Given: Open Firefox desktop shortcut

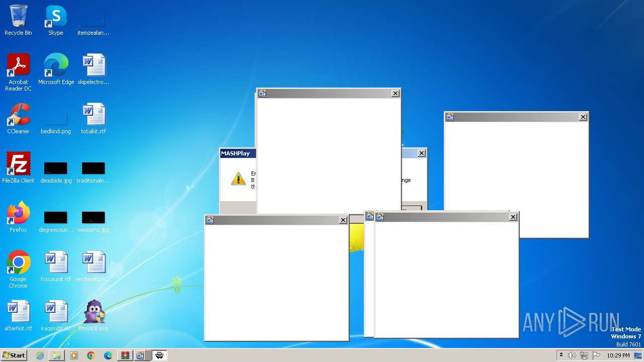Looking at the screenshot, I should pyautogui.click(x=18, y=217).
